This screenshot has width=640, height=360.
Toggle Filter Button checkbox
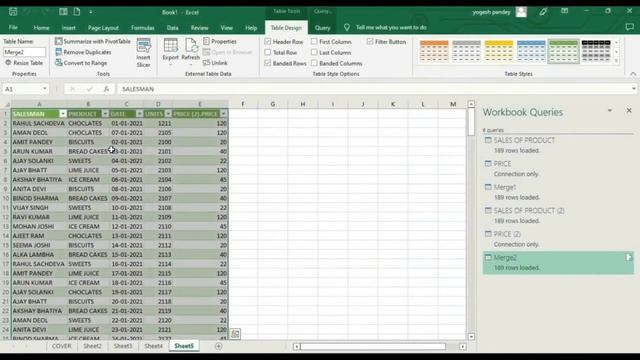coord(370,41)
